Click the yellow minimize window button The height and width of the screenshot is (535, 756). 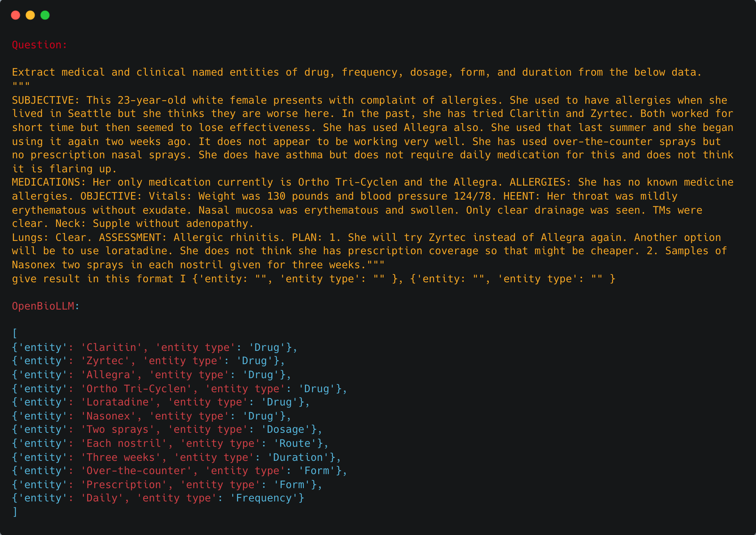[x=30, y=15]
